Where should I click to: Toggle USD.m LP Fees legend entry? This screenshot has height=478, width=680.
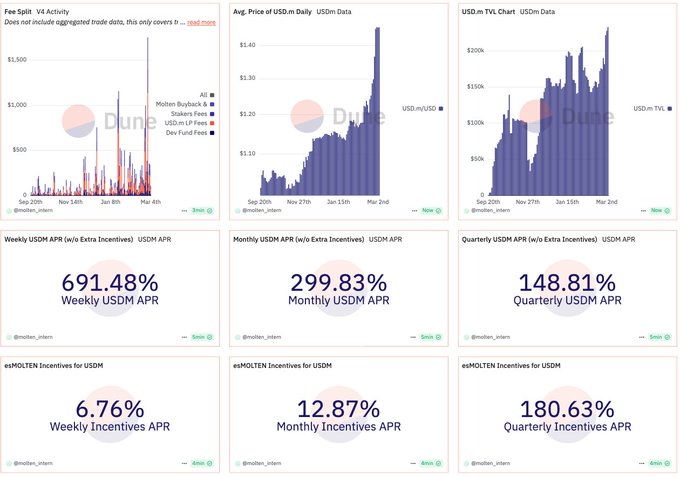pos(213,122)
